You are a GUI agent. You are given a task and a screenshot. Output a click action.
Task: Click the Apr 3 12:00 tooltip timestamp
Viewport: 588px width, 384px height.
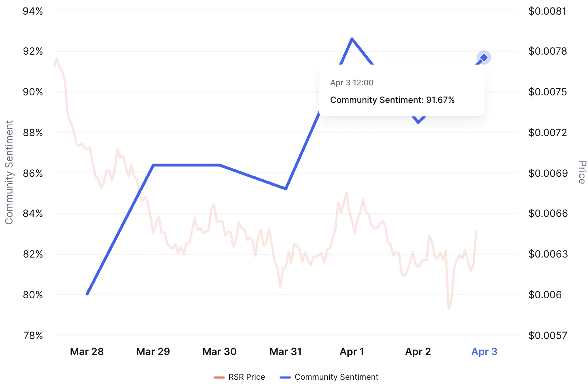352,83
